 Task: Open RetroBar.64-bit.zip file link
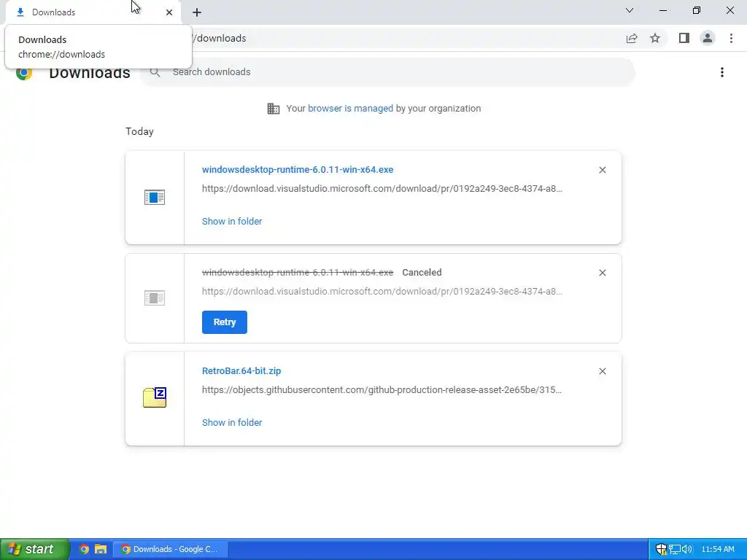[x=241, y=370]
